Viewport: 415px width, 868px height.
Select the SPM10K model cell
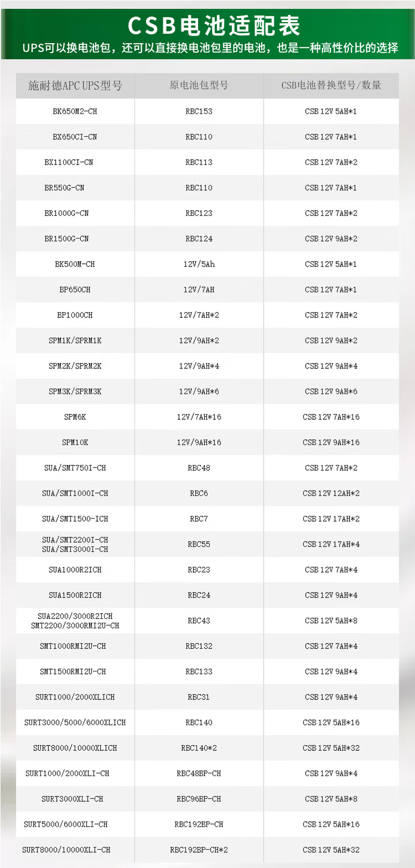tap(75, 442)
